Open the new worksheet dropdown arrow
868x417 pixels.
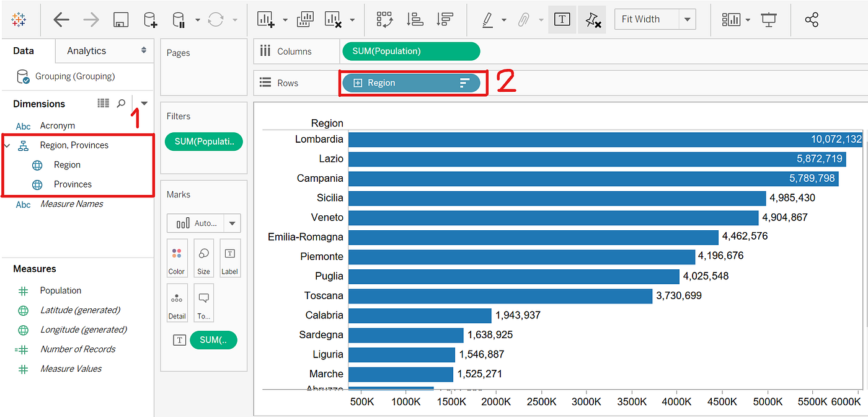coord(285,20)
